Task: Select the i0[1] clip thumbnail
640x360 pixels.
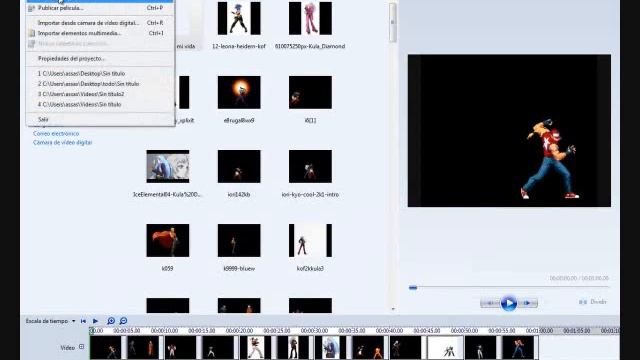Action: [x=310, y=92]
